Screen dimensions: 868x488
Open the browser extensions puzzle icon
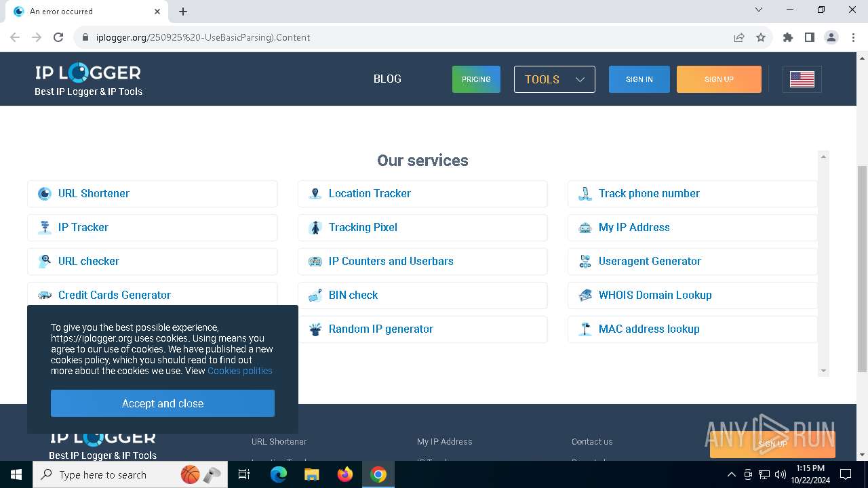point(788,37)
